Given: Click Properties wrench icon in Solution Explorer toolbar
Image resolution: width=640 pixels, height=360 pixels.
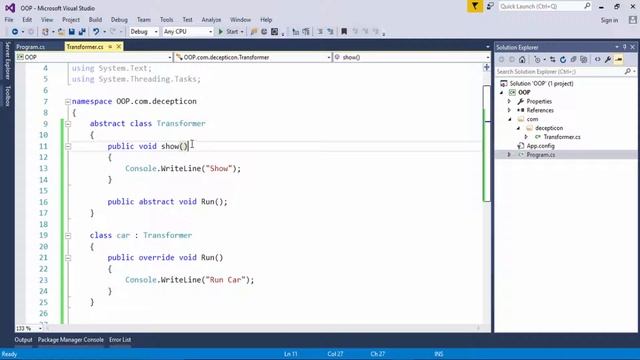Looking at the screenshot, I should coord(608,60).
